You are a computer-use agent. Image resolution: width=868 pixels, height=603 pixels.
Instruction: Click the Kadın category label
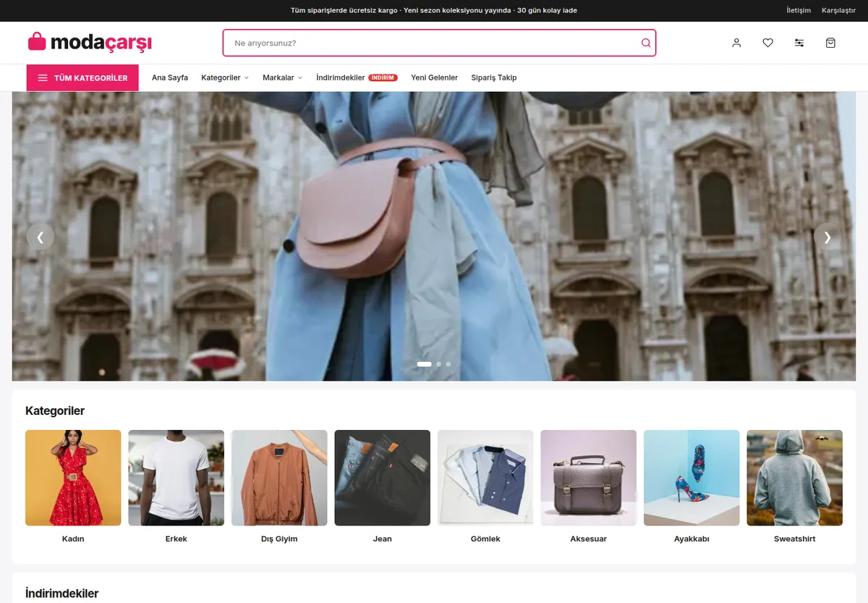pos(73,539)
